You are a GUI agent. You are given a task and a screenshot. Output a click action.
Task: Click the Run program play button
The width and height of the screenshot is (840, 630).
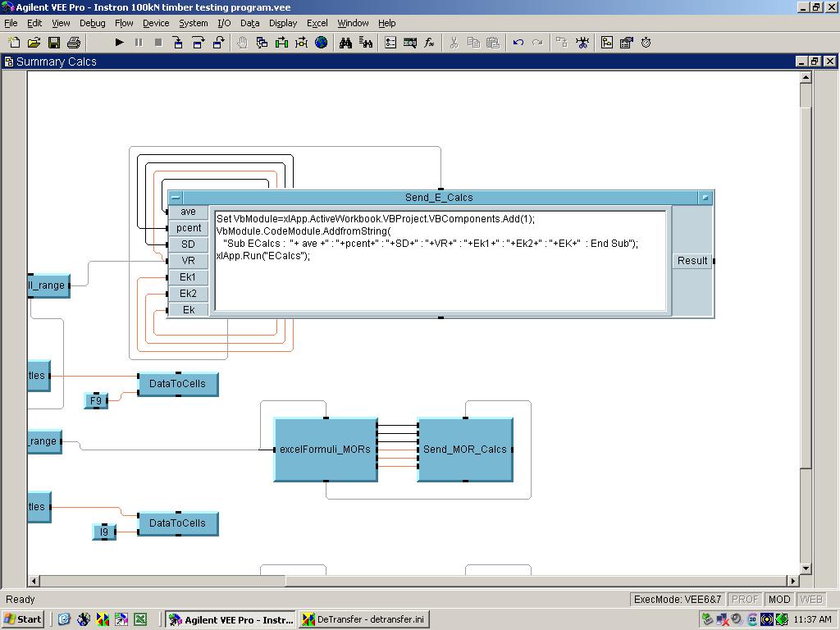coord(119,43)
